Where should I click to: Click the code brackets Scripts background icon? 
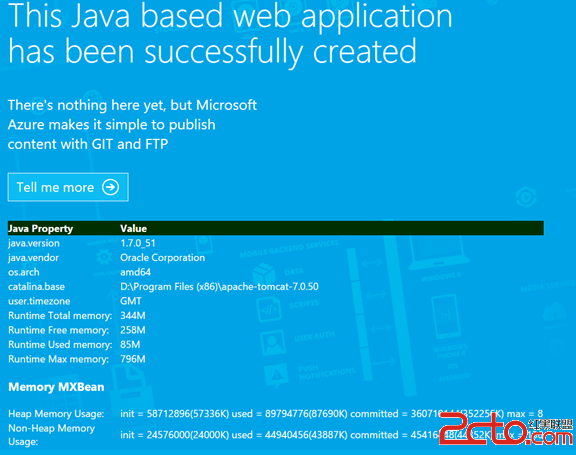pyautogui.click(x=269, y=309)
